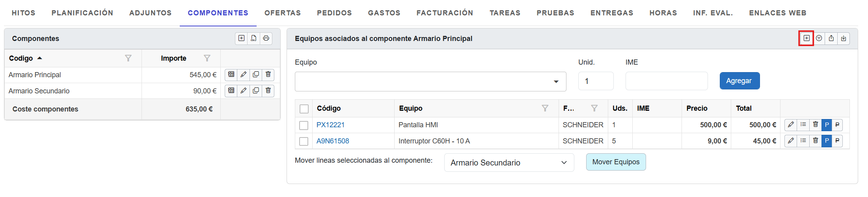Screen dimensions: 868x197
Task: Tick the A9N61508 row checkbox
Action: coord(304,141)
